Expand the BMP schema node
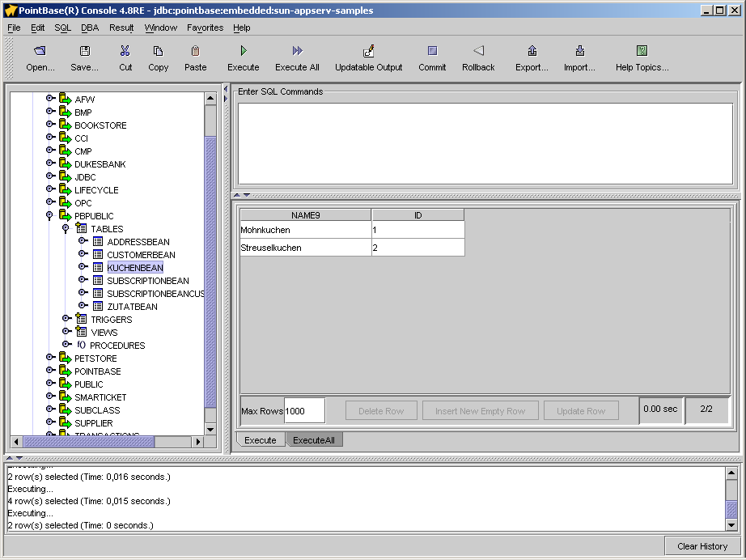Image resolution: width=746 pixels, height=560 pixels. [50, 112]
